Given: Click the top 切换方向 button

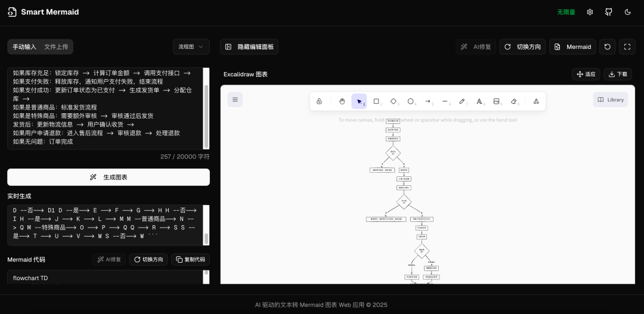Looking at the screenshot, I should point(522,47).
